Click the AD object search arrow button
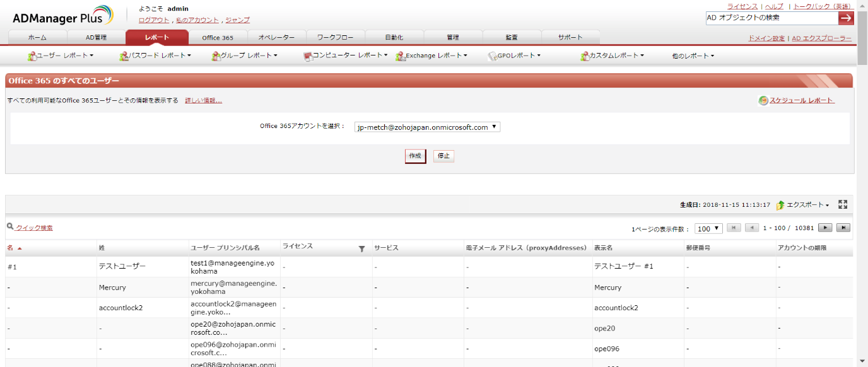The image size is (868, 367). (845, 18)
